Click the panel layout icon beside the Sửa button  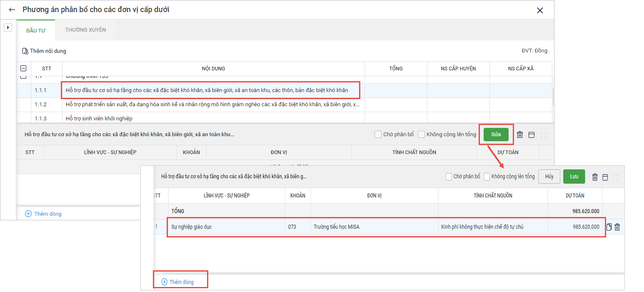531,135
